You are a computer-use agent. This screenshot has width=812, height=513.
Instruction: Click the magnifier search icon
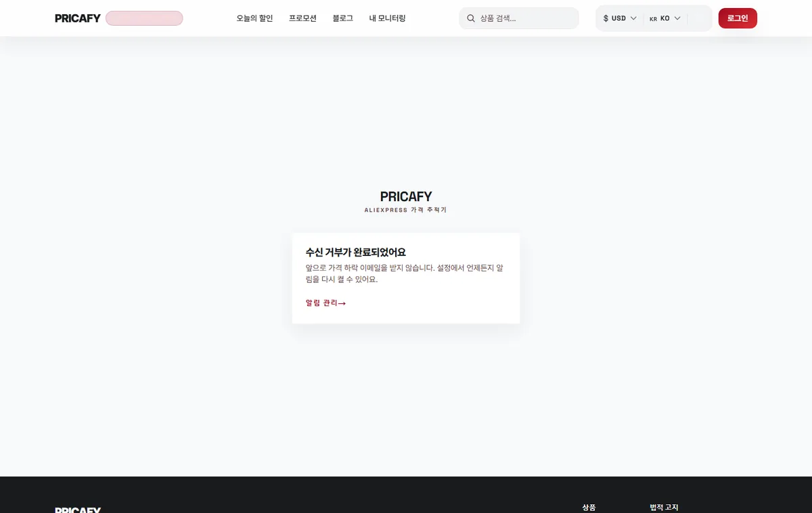pyautogui.click(x=471, y=18)
